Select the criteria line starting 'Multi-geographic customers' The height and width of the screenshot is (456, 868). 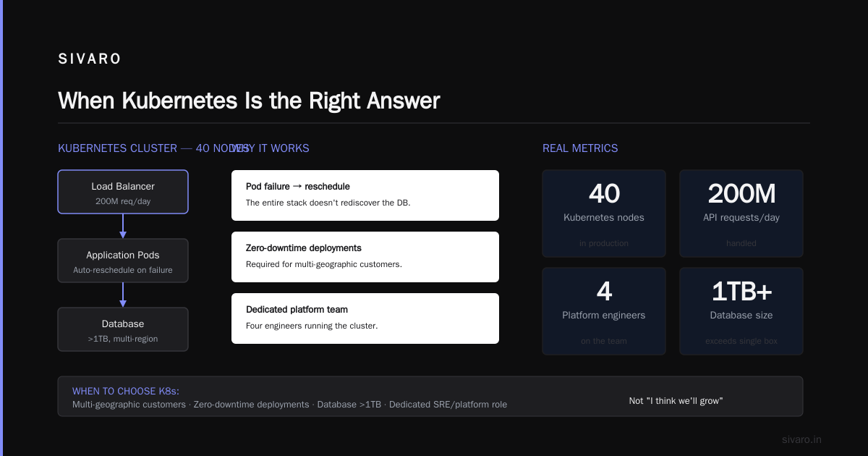(x=289, y=405)
